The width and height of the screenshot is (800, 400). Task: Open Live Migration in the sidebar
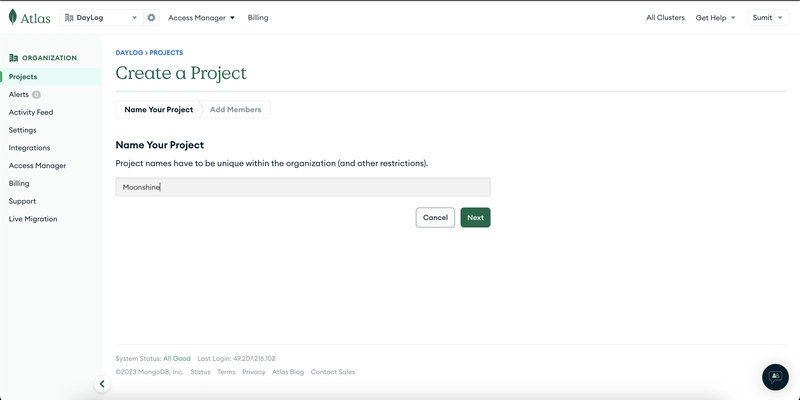33,219
